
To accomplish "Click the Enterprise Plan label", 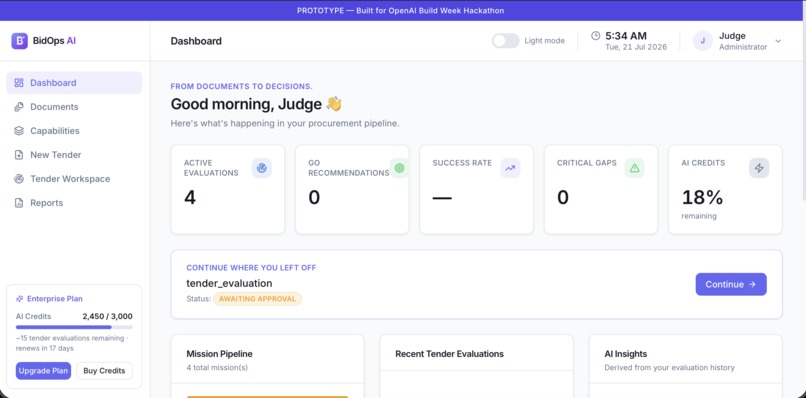I will 54,299.
